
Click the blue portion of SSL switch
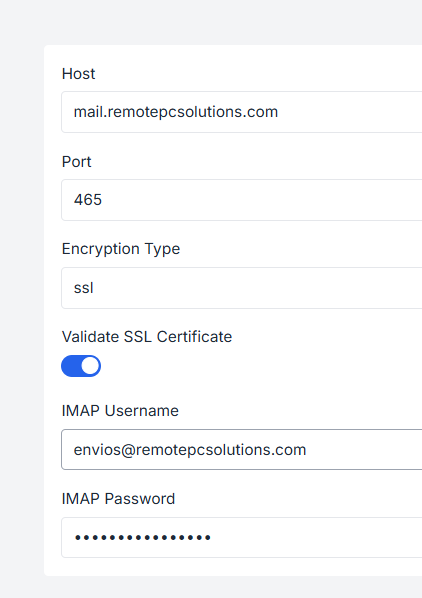[x=71, y=366]
